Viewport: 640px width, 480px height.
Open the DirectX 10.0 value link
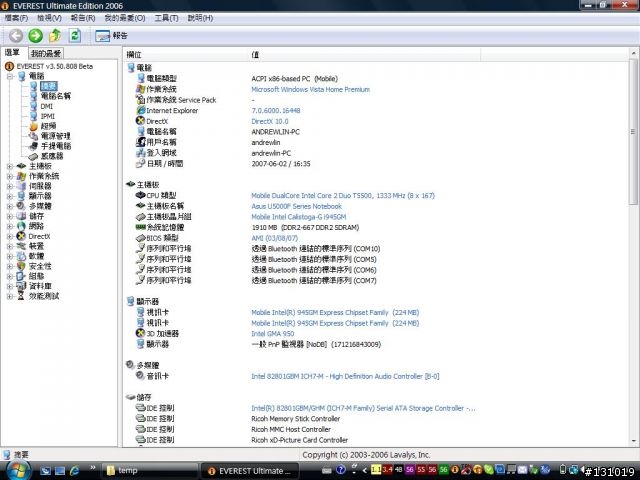pos(270,121)
